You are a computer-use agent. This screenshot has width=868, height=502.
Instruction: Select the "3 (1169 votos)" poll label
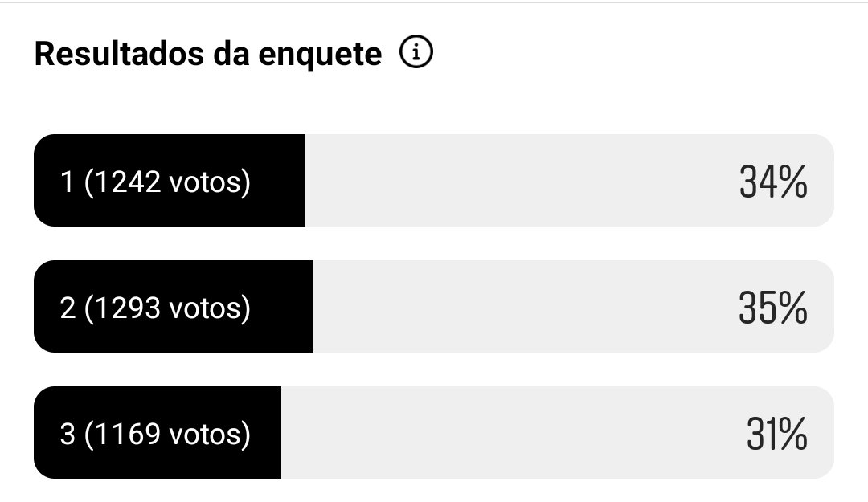pos(156,434)
